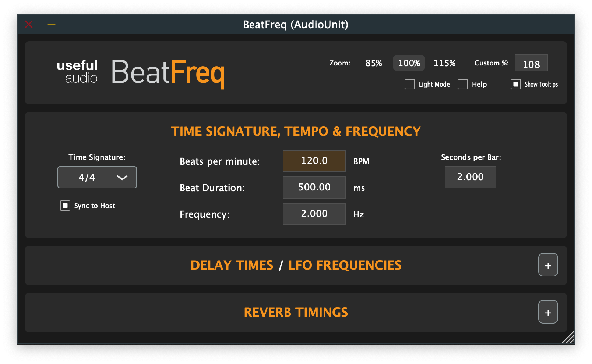This screenshot has height=364, width=592.
Task: Click the REVERB TIMINGS heading
Action: click(x=296, y=312)
